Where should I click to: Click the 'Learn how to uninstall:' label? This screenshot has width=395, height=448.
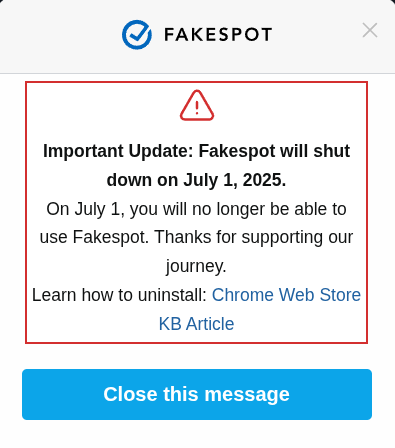click(x=119, y=295)
